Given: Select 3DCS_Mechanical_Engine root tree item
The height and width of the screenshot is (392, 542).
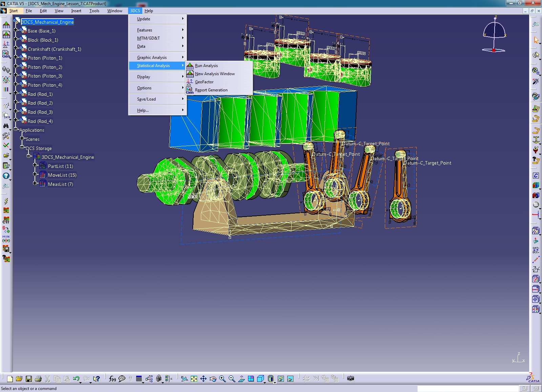Looking at the screenshot, I should coord(47,22).
